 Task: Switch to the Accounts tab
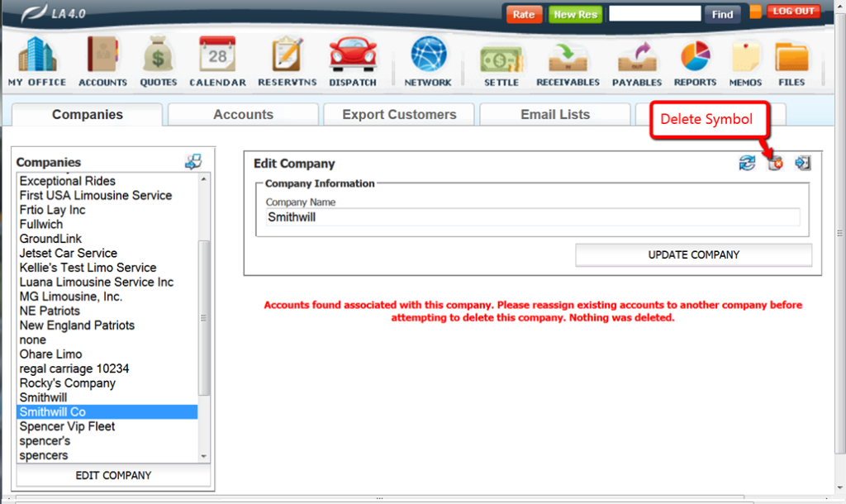click(243, 115)
